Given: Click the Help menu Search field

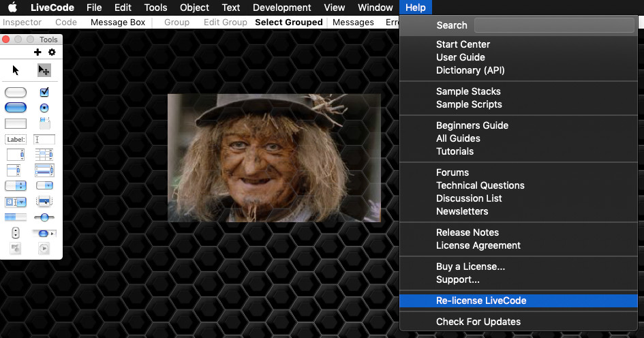Looking at the screenshot, I should tap(554, 25).
